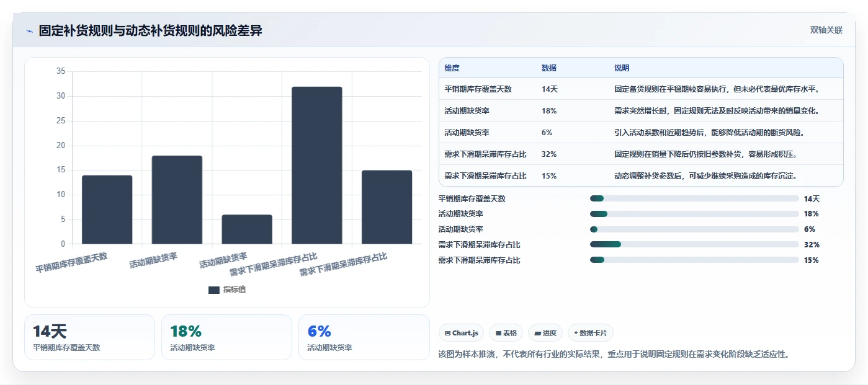Click the Chart.js tag chip
This screenshot has width=868, height=385.
click(462, 333)
